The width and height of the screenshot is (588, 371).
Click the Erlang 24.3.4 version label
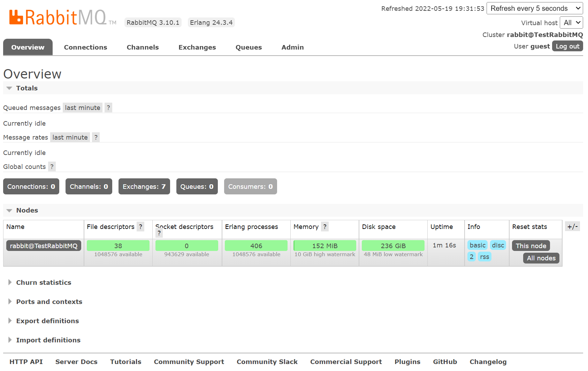[x=211, y=23]
